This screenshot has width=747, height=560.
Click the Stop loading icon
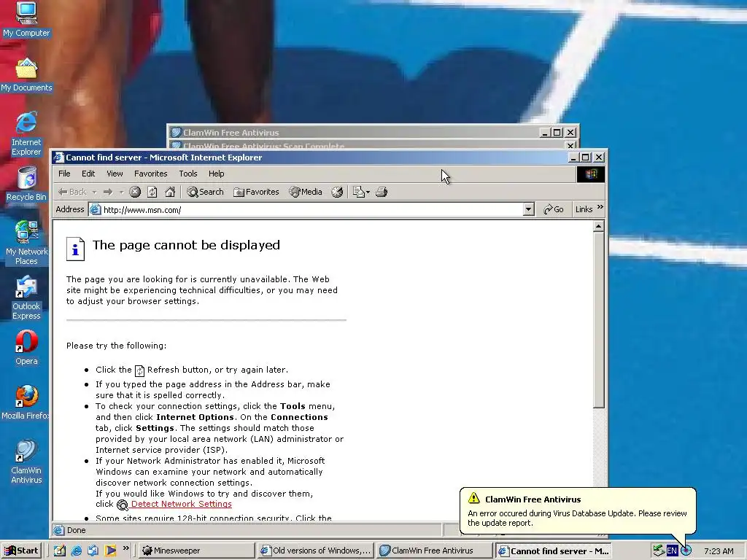(x=135, y=192)
